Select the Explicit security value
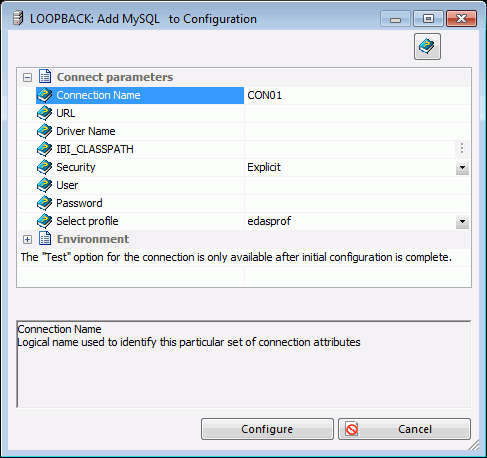Image resolution: width=487 pixels, height=458 pixels. click(264, 167)
